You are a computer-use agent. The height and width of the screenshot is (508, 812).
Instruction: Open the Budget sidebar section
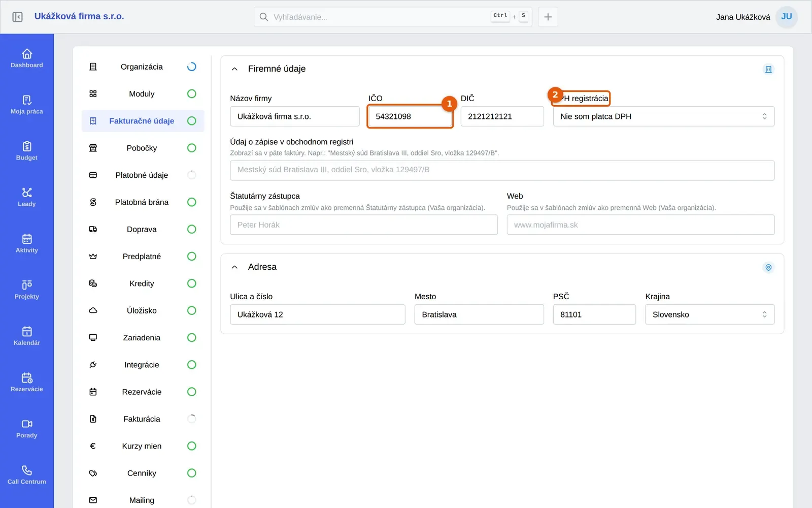27,151
